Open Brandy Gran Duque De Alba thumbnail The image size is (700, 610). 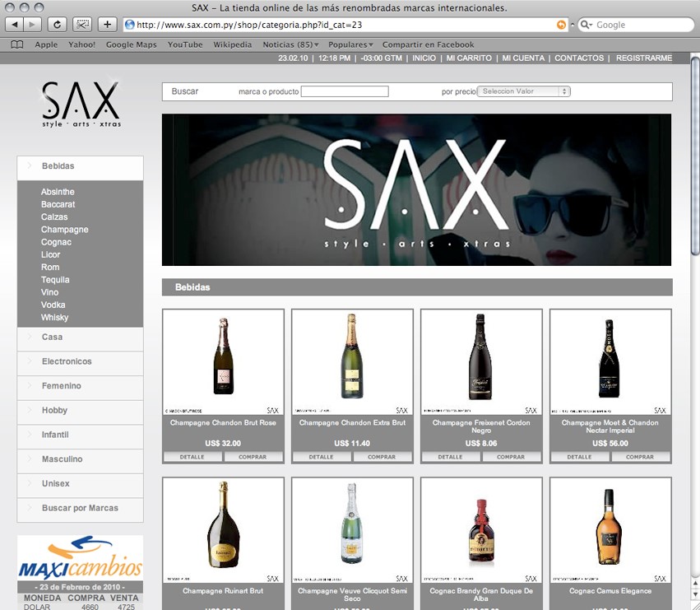481,529
